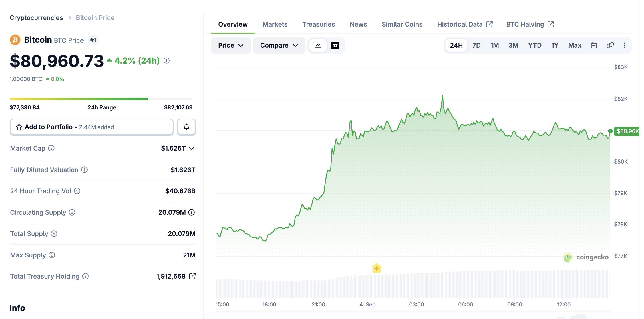Select the 1Y time range
644x319 pixels.
tap(555, 45)
